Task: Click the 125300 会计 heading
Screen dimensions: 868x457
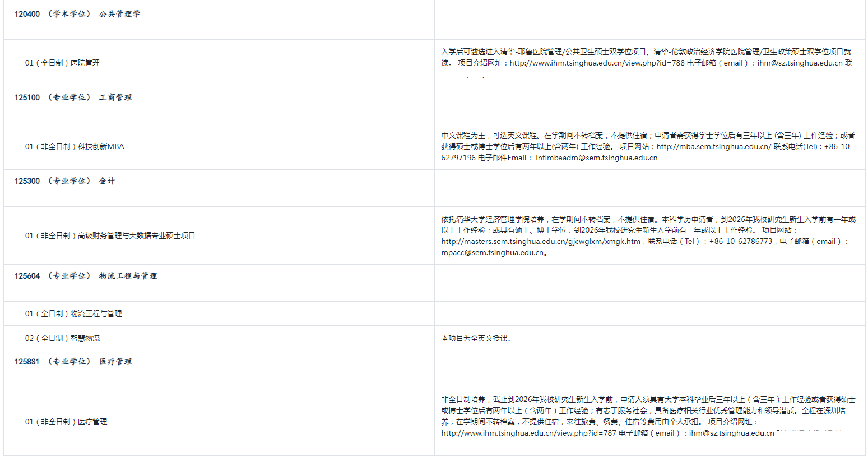Action: click(64, 181)
